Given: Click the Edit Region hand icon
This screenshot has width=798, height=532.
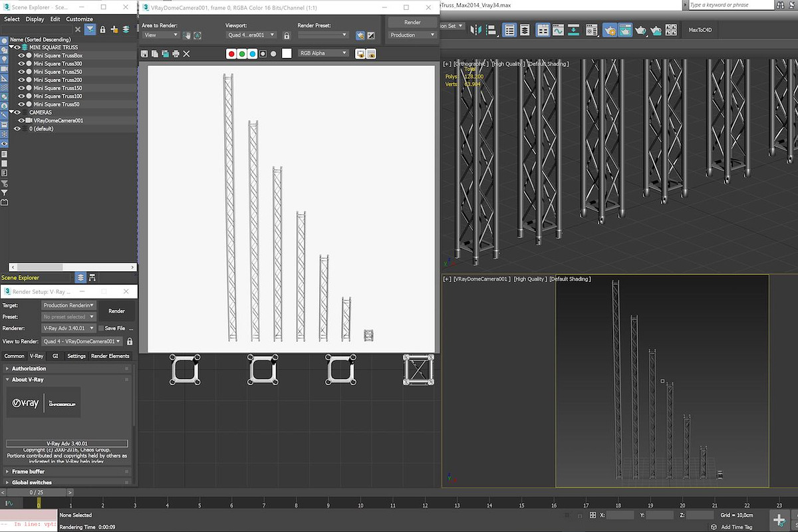Looking at the screenshot, I should [187, 35].
